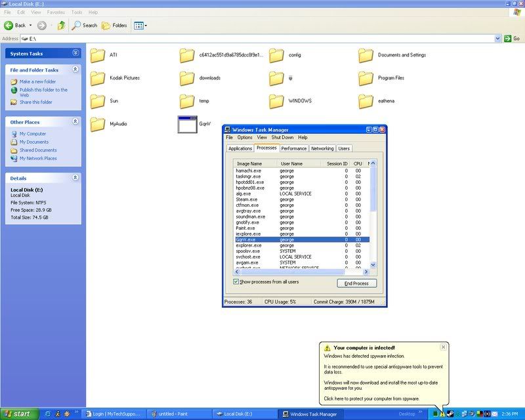Open Task Manager View menu
525x420 pixels.
pyautogui.click(x=262, y=137)
